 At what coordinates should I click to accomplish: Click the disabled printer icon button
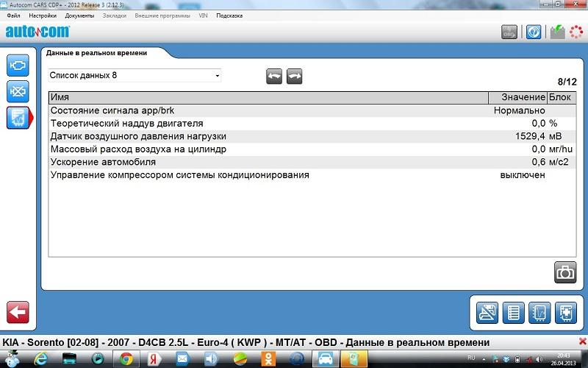(487, 312)
